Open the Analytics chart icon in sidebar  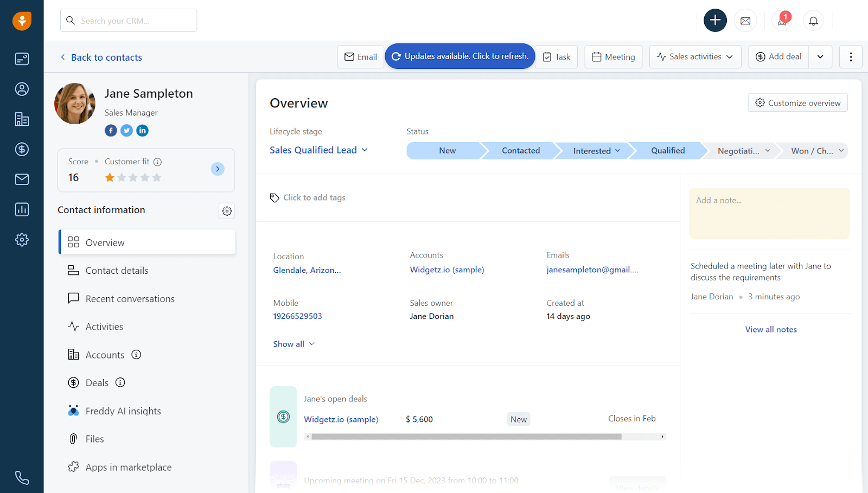(22, 209)
